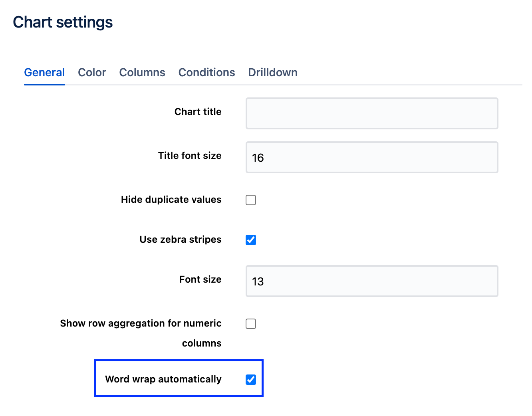Click the 'Font size' label text
Image resolution: width=532 pixels, height=416 pixels.
[x=200, y=279]
